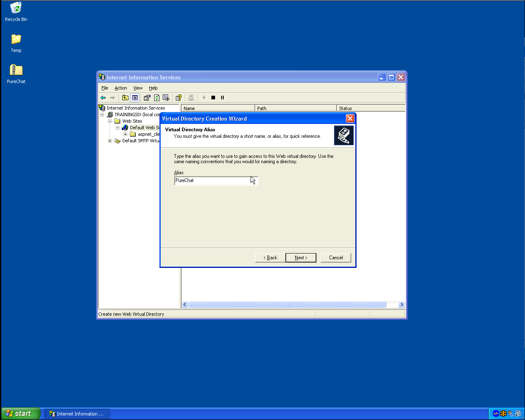
Task: Open Properties from the toolbar icon
Action: 147,98
